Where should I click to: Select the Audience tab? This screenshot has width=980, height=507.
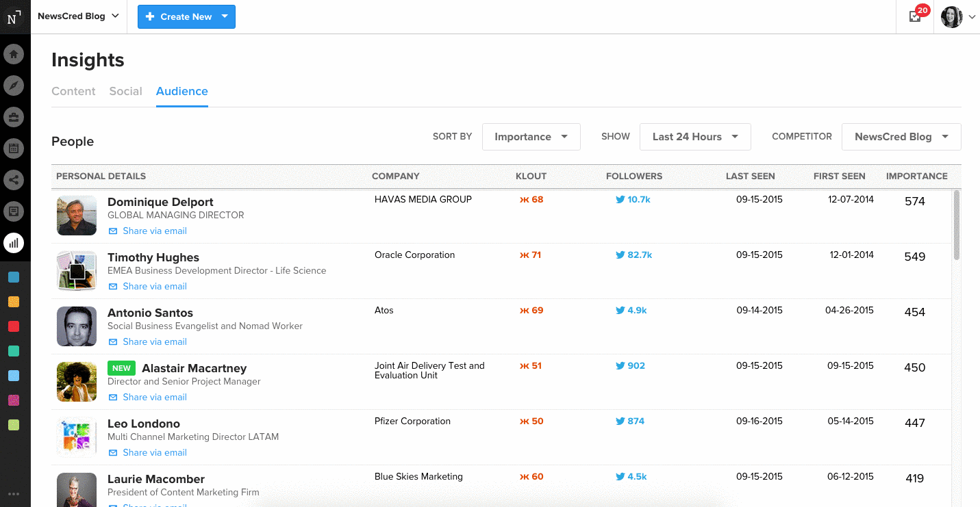(x=182, y=91)
